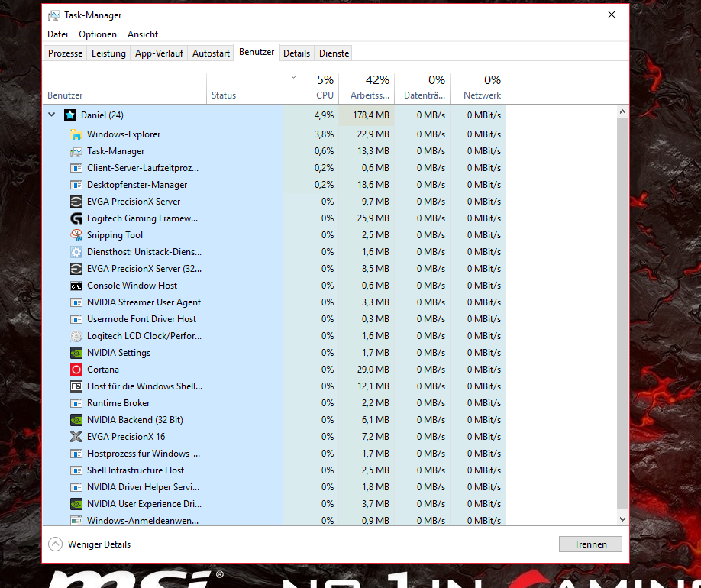This screenshot has width=701, height=588.
Task: Collapse the Daniel (24) user tree
Action: tap(52, 115)
